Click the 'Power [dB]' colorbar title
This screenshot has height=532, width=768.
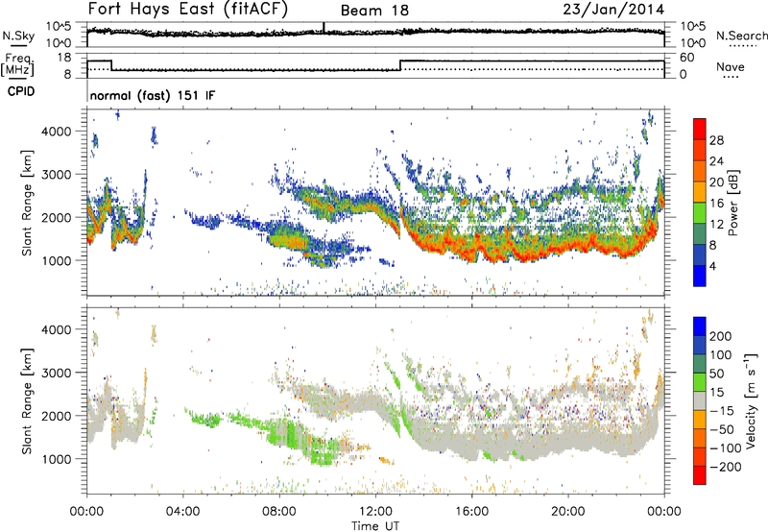[732, 203]
